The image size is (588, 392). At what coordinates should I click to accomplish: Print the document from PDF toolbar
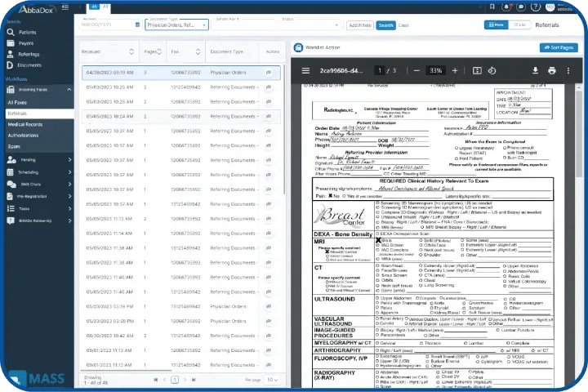(552, 70)
